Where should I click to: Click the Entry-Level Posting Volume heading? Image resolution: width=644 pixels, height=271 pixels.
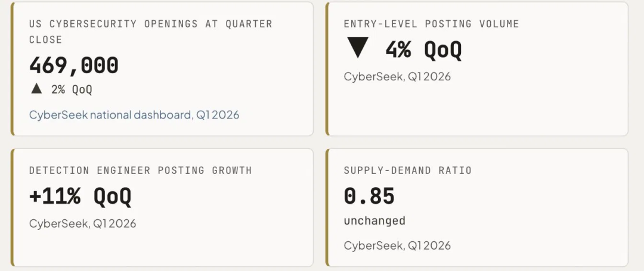click(x=431, y=24)
